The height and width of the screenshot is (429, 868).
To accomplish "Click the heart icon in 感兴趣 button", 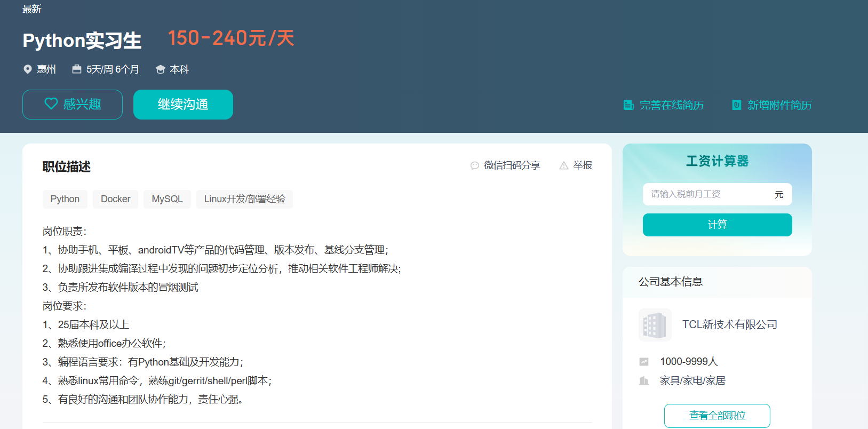I will (51, 104).
